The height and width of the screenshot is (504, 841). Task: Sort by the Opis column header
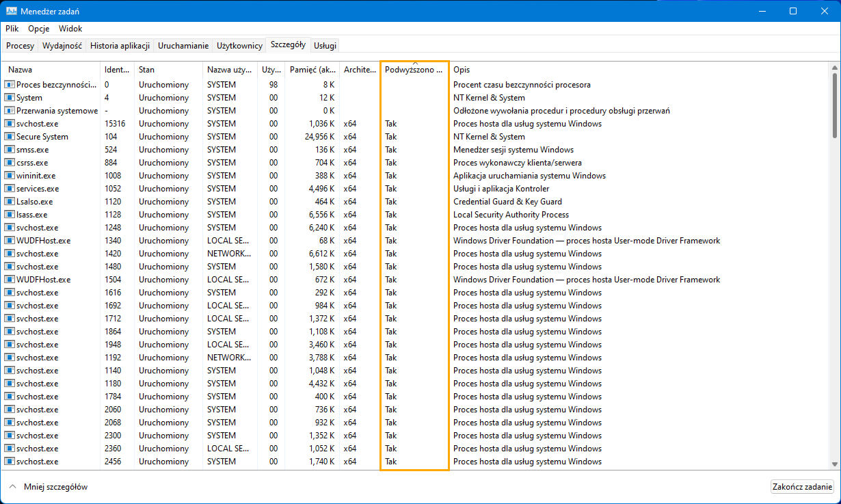(639, 70)
